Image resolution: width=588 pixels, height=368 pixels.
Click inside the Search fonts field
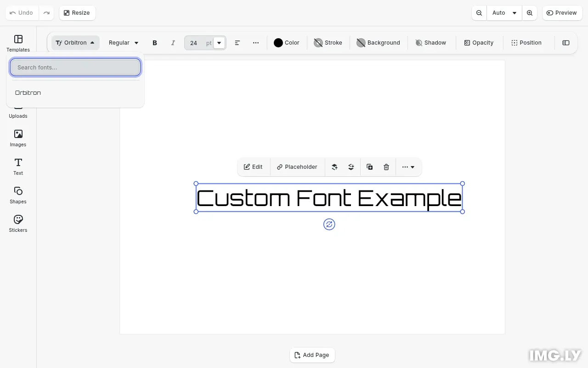[75, 67]
